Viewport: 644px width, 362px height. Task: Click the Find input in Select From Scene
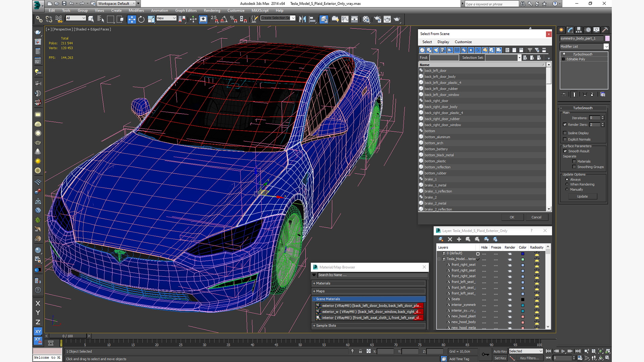(x=444, y=58)
